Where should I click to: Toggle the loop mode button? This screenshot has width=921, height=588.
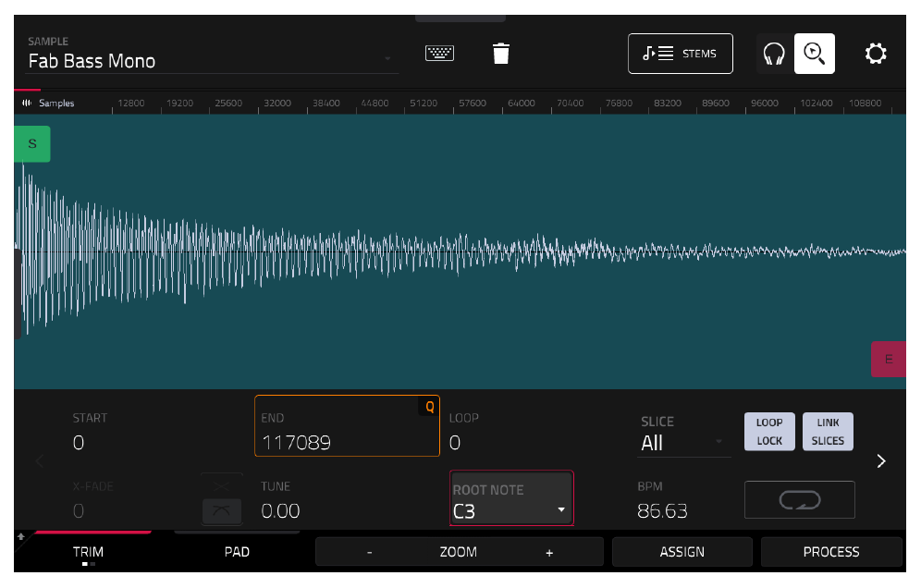800,500
